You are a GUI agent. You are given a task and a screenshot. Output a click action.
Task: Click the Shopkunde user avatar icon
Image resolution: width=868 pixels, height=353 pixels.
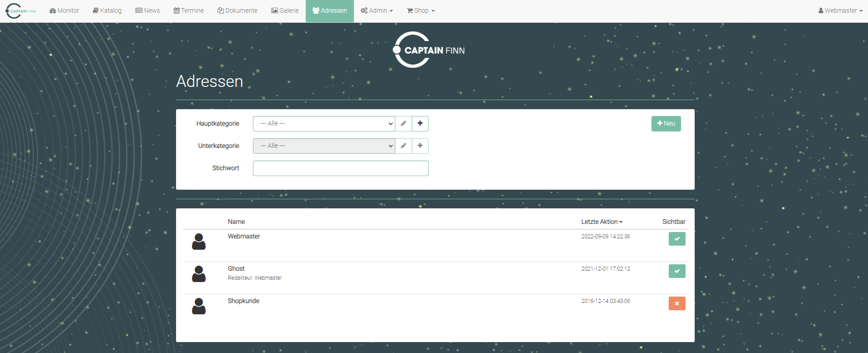coord(199,306)
